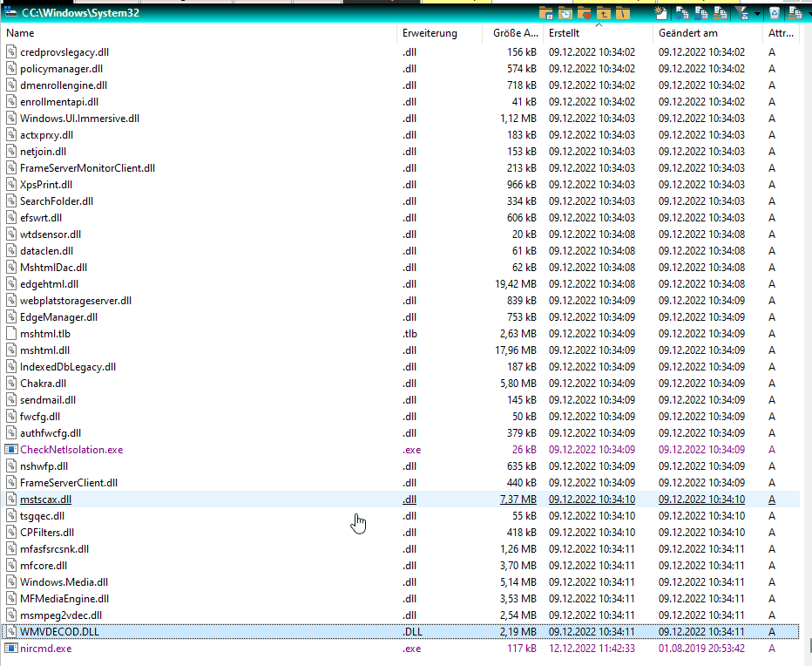
Task: Select the dmenrollengine.dll file name
Action: click(64, 85)
